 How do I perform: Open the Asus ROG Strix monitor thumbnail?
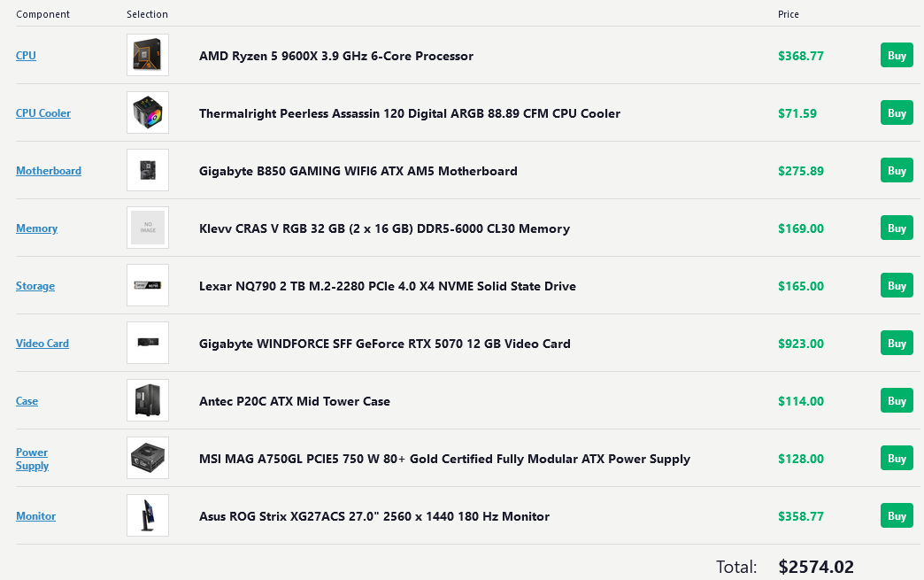click(x=147, y=515)
